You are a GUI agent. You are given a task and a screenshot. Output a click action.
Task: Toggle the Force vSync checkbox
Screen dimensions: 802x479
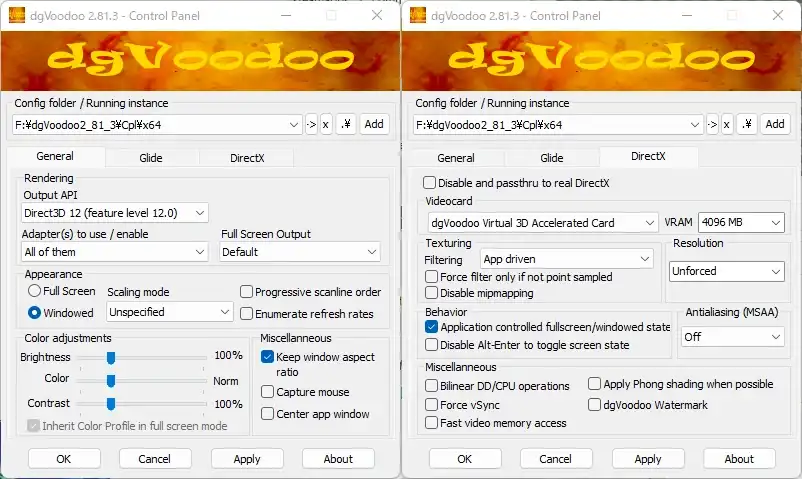[432, 405]
